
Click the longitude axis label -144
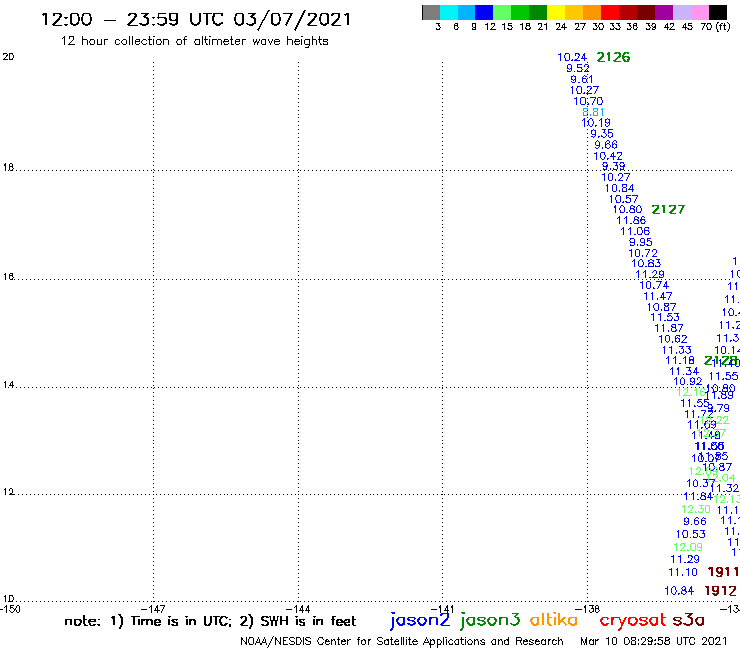click(x=298, y=609)
